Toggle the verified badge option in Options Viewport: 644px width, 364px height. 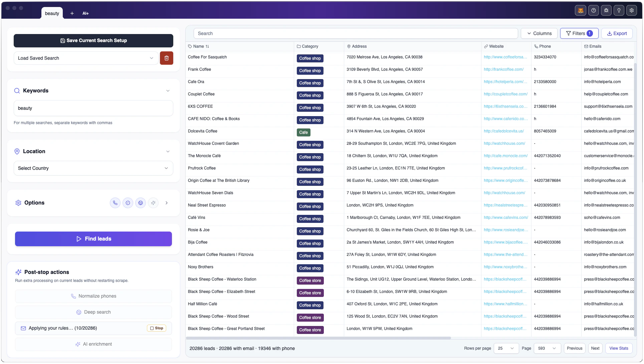[128, 203]
